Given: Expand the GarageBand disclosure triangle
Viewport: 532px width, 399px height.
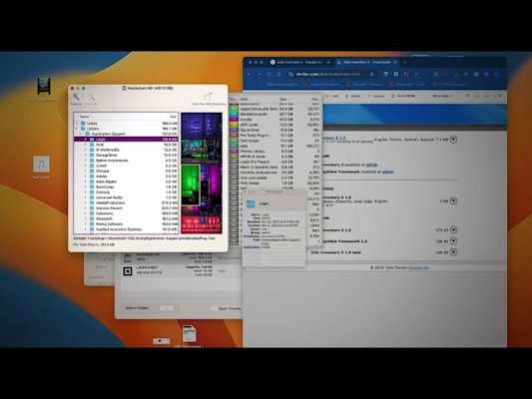Looking at the screenshot, I should 86,155.
